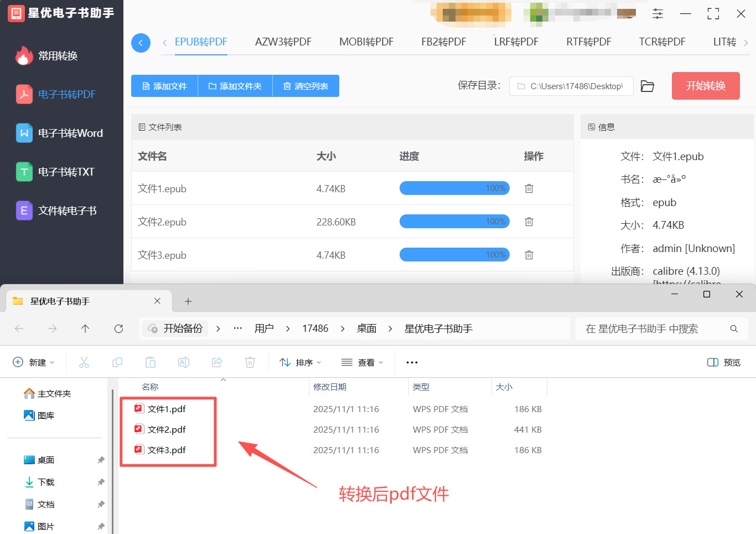Open the 排序 sort dropdown
Image resolution: width=756 pixels, height=534 pixels.
(301, 362)
